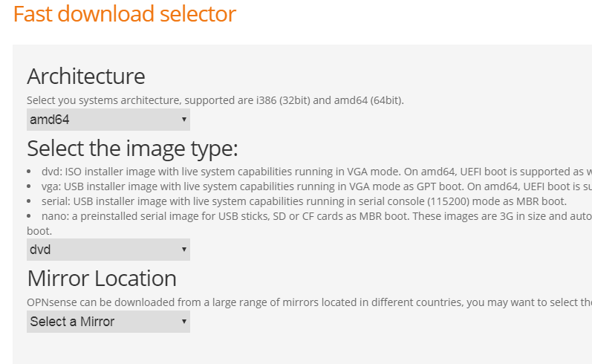Image resolution: width=592 pixels, height=364 pixels.
Task: Click the bullet point beside the dvd entry
Action: click(x=30, y=172)
